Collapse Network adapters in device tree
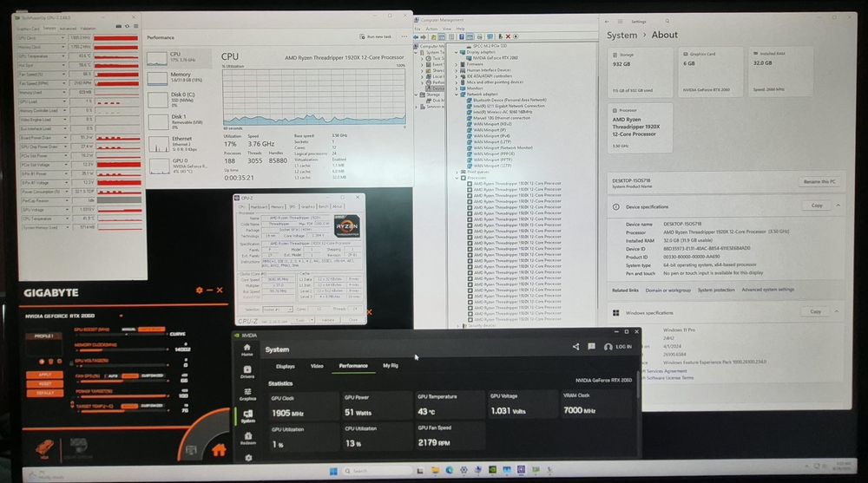The width and height of the screenshot is (868, 483). click(457, 94)
